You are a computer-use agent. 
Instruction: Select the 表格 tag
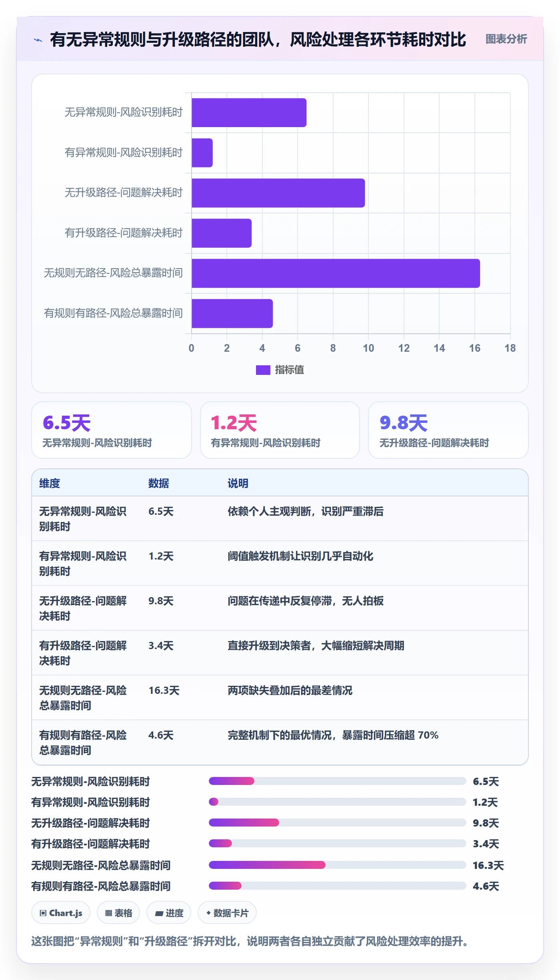(118, 913)
